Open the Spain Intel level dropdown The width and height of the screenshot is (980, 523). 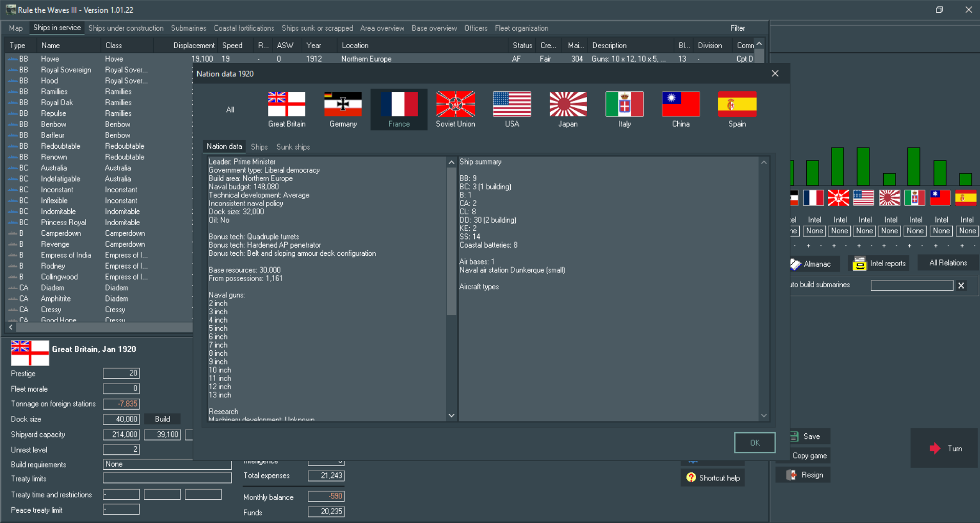click(x=966, y=231)
